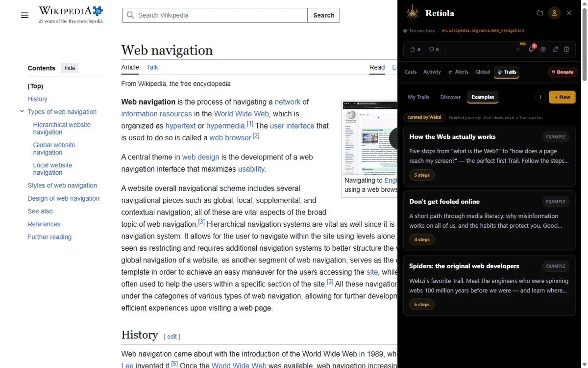Click the en.wikipedia.org/wiki/Web_navigation URL
Screen dimensions: 588x368
pos(483,30)
